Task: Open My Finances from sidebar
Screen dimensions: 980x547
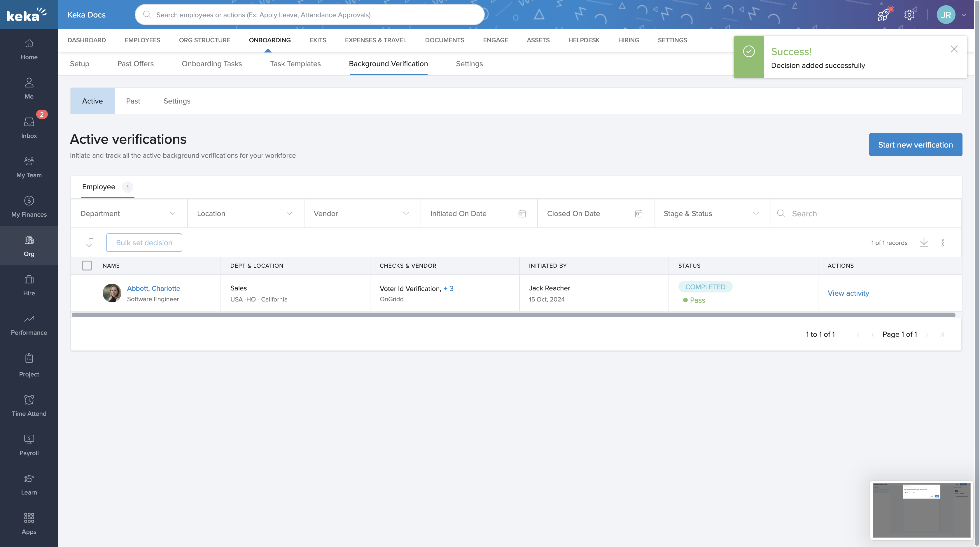Action: (29, 206)
